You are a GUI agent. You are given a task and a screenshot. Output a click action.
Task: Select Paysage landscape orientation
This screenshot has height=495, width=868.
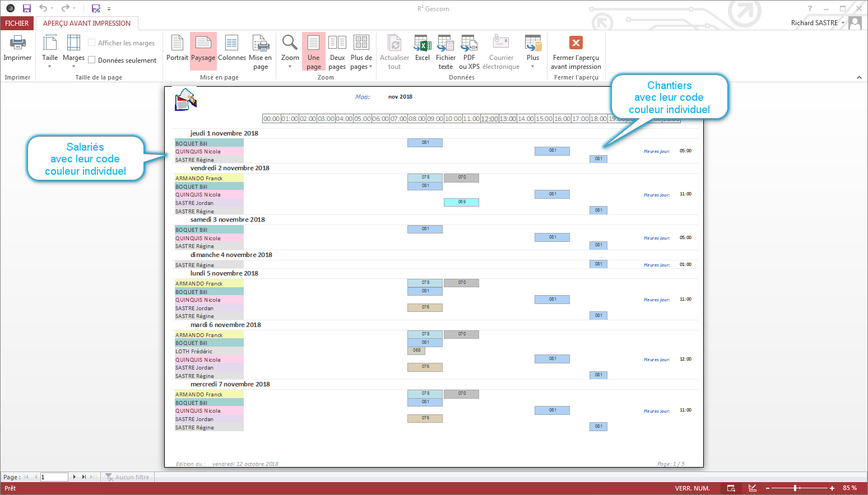(203, 51)
